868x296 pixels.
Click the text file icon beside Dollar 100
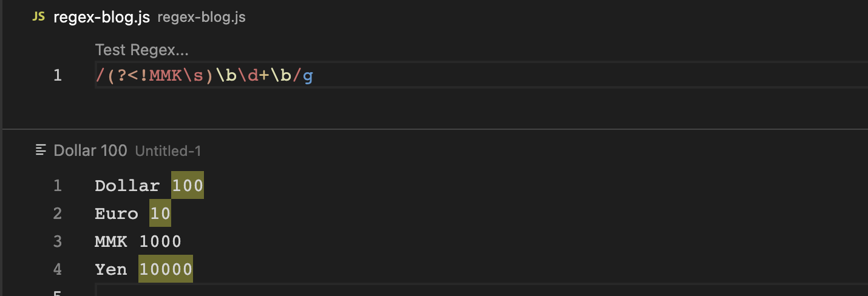tap(41, 150)
